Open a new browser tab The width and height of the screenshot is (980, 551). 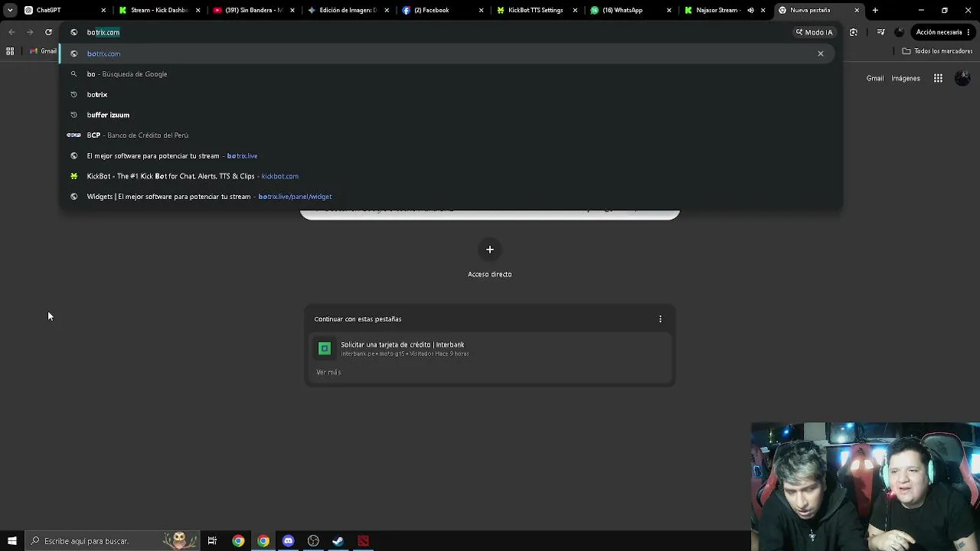point(875,10)
